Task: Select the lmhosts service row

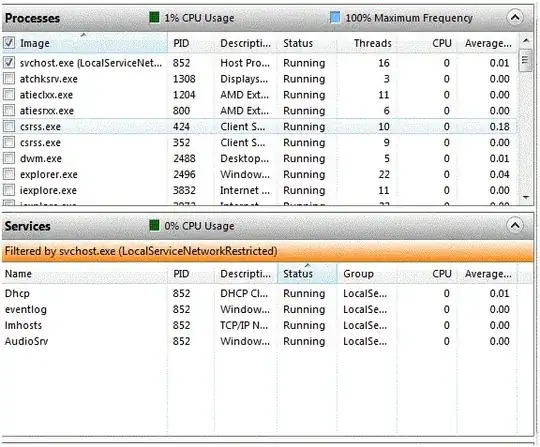Action: click(x=260, y=325)
